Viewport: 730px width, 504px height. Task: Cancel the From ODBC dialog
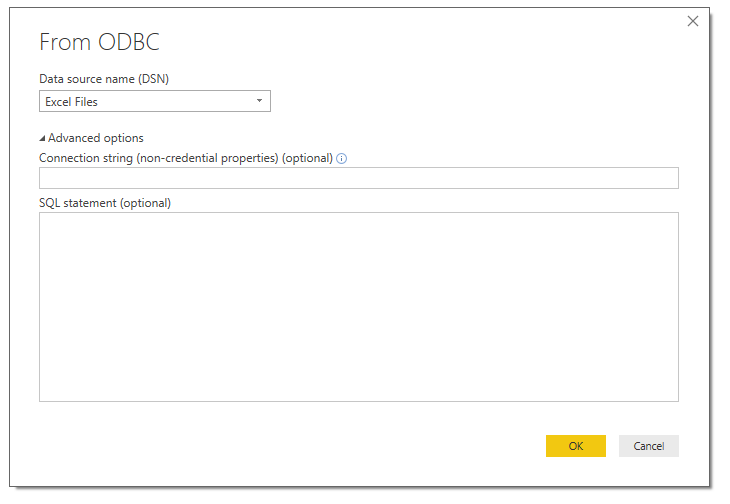tap(649, 446)
